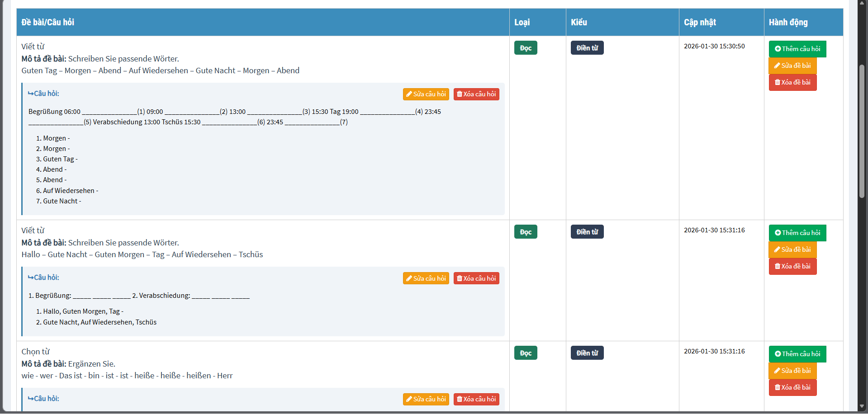Click the 'Điền từ' badge in second row
868x414 pixels.
[x=587, y=232]
